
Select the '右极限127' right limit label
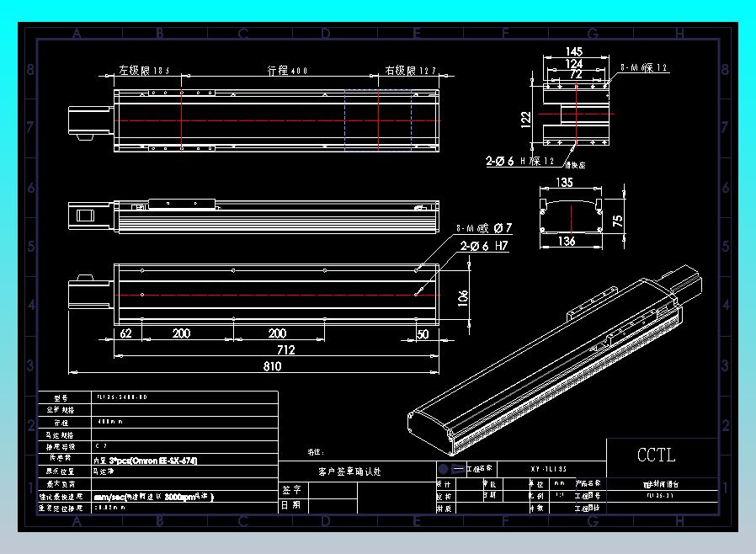click(x=410, y=71)
